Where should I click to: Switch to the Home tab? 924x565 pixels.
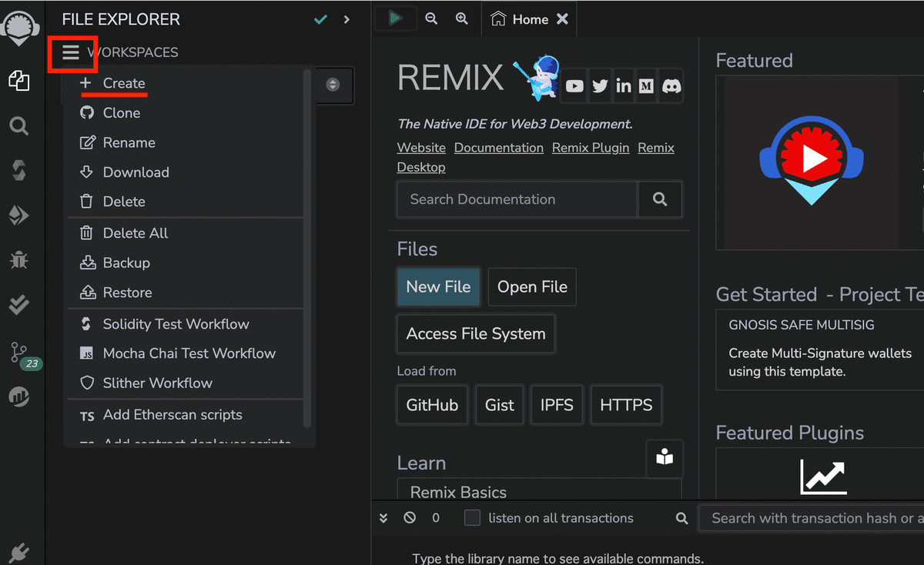[529, 19]
